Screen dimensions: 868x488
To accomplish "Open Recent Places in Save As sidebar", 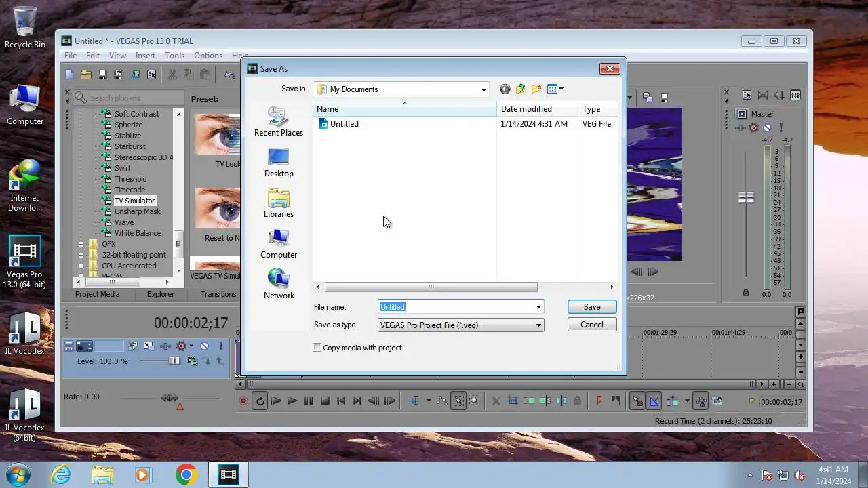I will [279, 122].
